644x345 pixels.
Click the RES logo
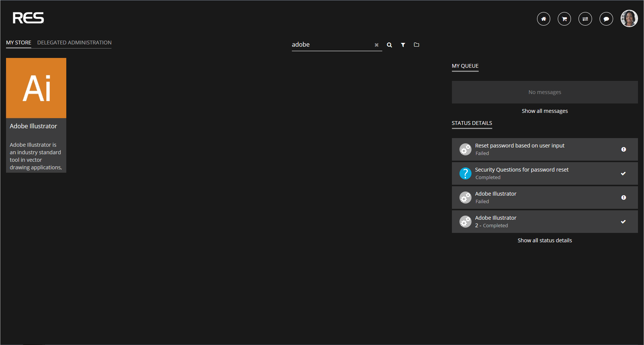[x=28, y=18]
